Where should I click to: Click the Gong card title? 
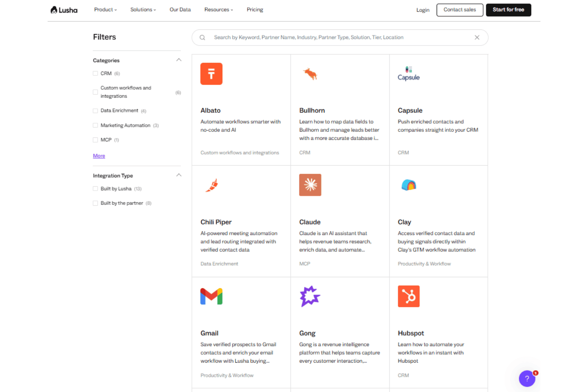(307, 333)
